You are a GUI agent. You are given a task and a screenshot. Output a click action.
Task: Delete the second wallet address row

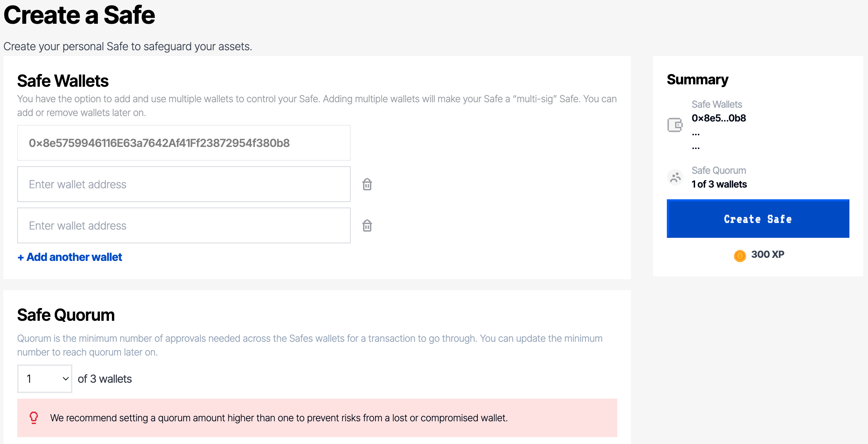tap(367, 184)
